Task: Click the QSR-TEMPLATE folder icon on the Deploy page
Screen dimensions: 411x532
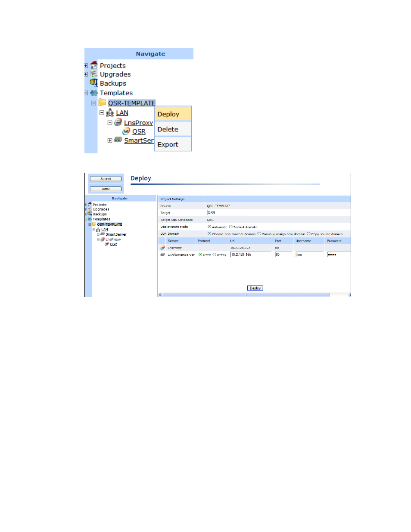Action: tap(94, 224)
